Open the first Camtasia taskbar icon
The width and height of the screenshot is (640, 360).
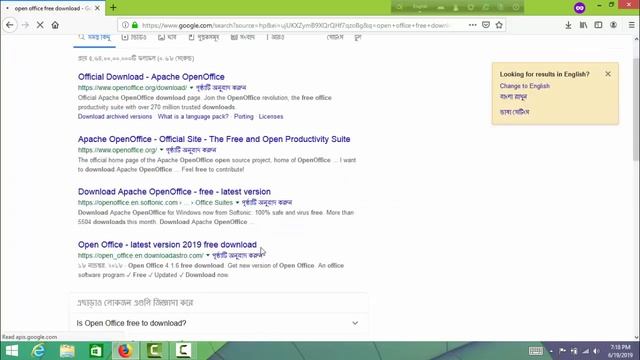pyautogui.click(x=154, y=351)
